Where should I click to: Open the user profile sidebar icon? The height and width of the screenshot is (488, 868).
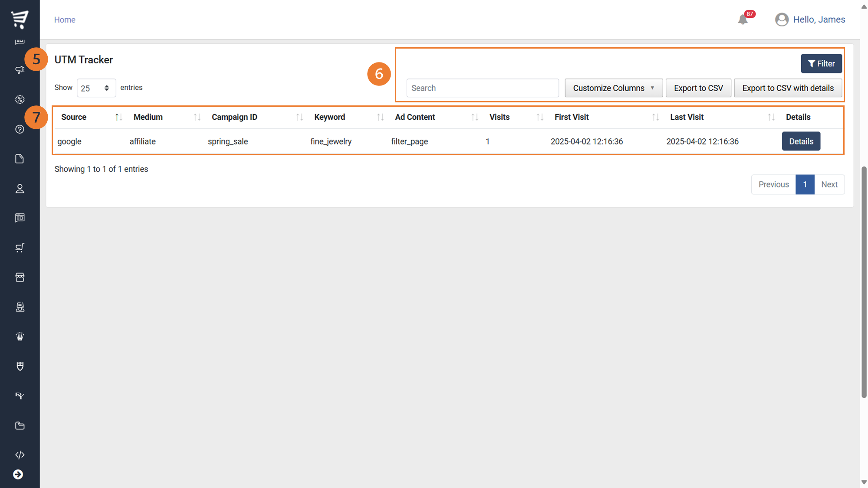tap(20, 189)
